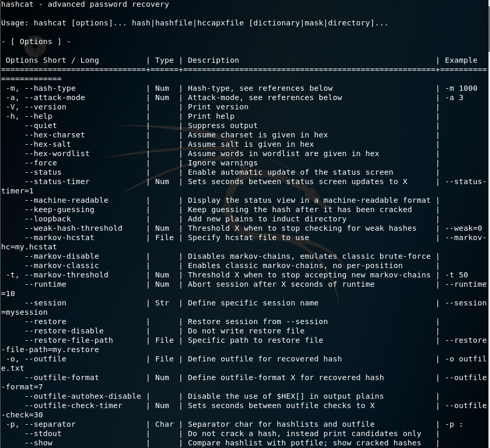
Task: Click the -m, --hash-type option text
Action: pos(47,88)
